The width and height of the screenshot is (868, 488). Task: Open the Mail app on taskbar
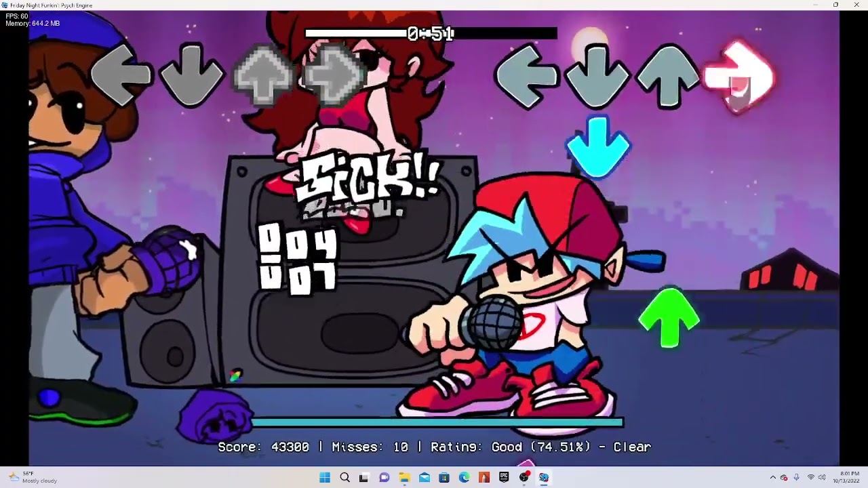[x=425, y=478]
